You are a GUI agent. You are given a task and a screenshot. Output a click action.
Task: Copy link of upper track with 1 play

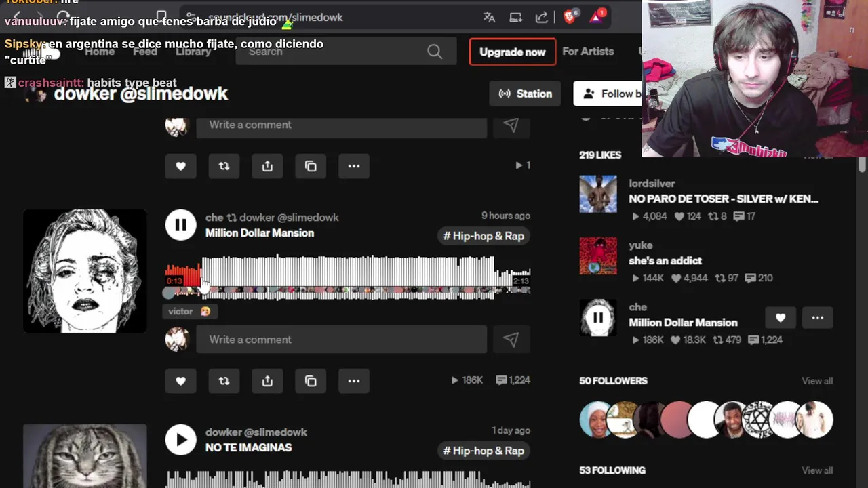[311, 166]
